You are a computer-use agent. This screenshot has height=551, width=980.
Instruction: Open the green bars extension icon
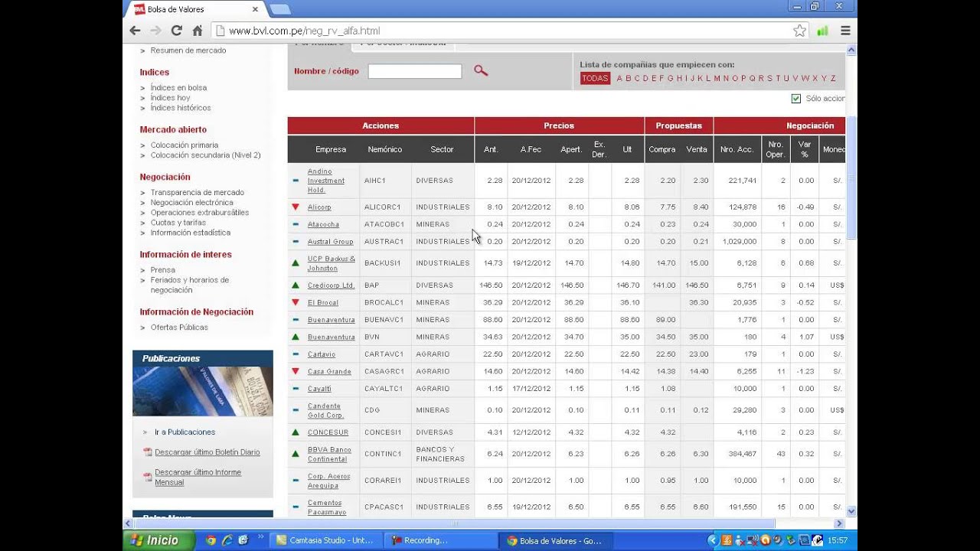point(823,31)
